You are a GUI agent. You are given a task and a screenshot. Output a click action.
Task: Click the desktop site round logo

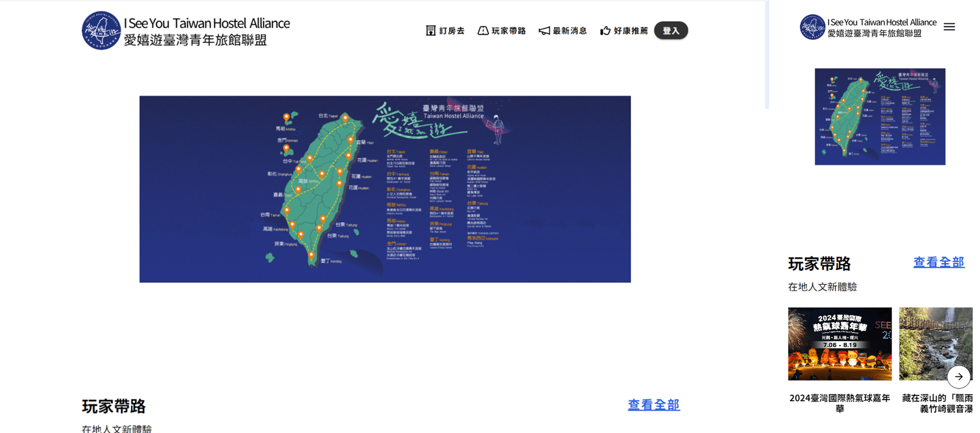point(101,31)
